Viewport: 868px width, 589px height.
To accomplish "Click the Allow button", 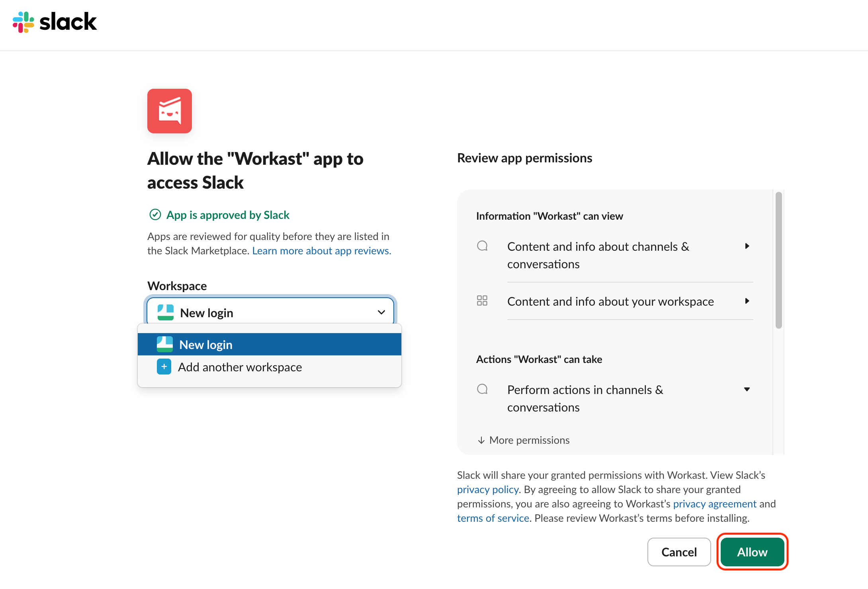I will pos(752,552).
